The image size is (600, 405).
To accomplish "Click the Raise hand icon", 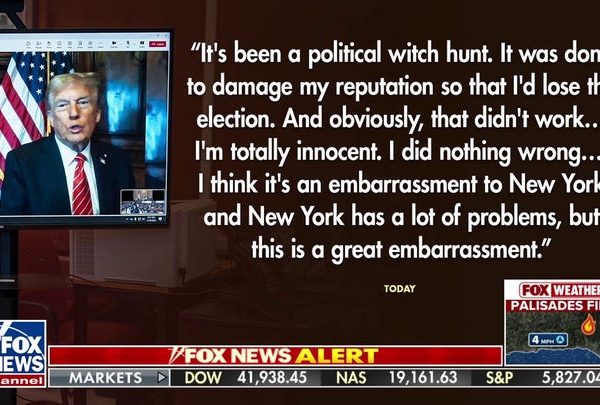I will [x=49, y=44].
